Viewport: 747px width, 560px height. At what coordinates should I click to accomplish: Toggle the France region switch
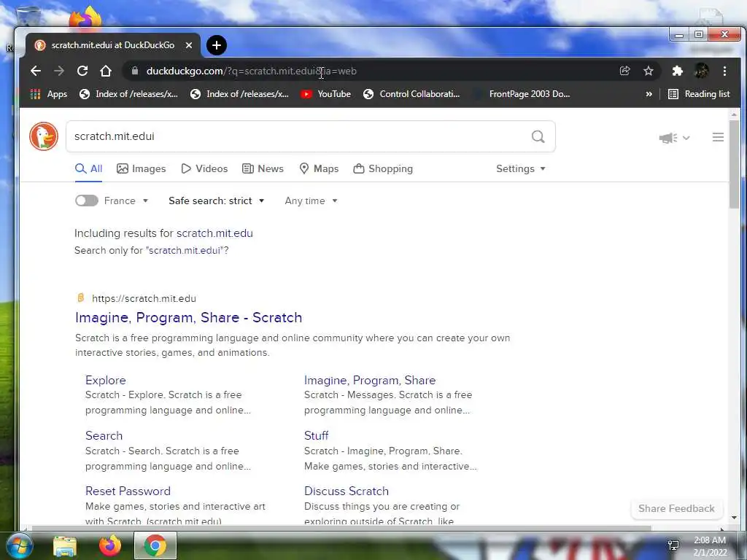87,201
